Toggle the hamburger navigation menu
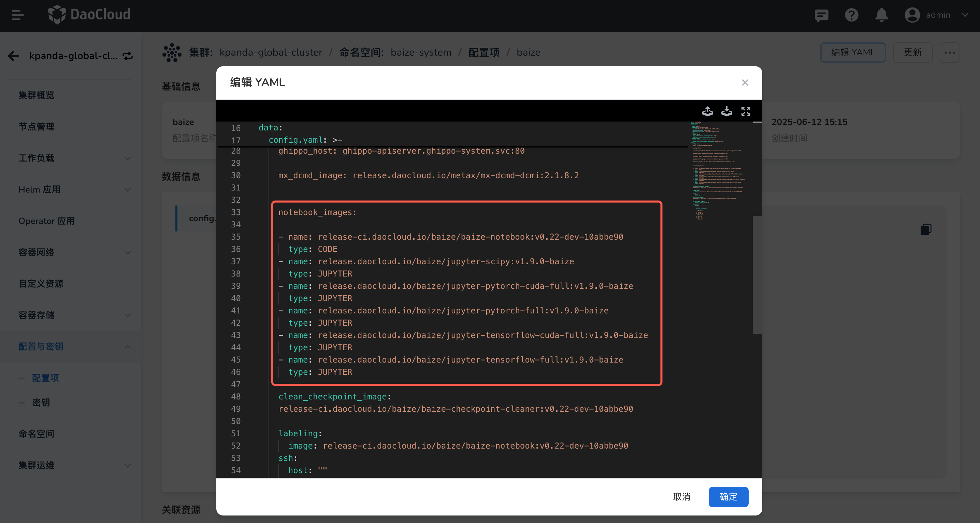Screen dimensions: 980x523 pos(17,15)
